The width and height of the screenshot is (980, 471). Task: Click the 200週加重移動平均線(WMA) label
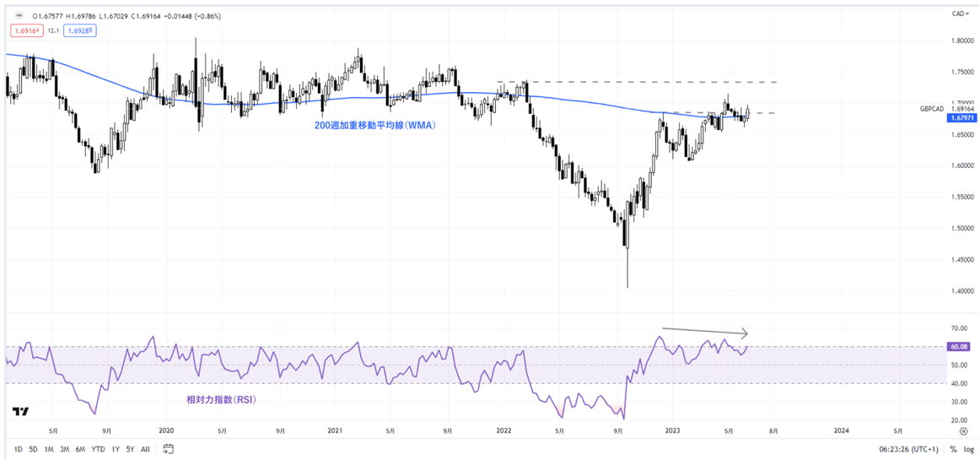(374, 125)
